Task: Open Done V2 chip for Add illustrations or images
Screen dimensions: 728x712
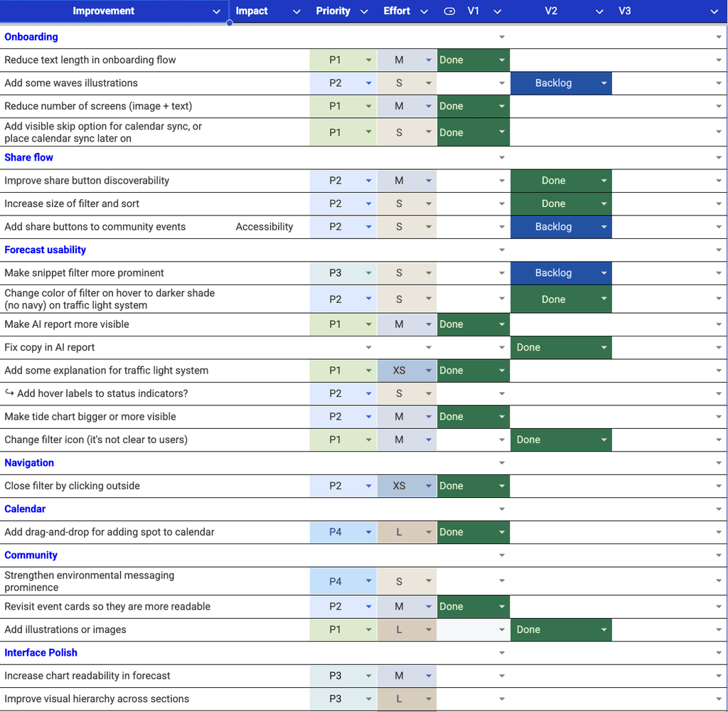Action: pyautogui.click(x=561, y=629)
